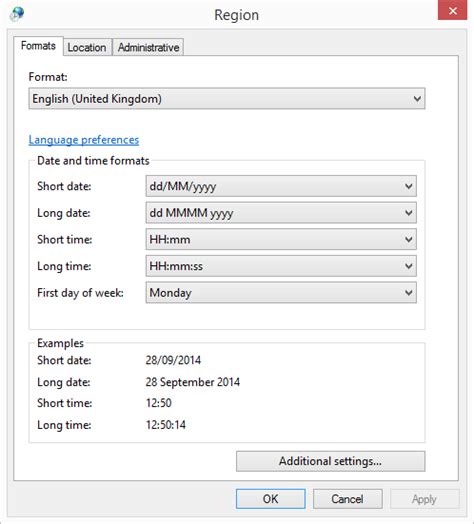Click the Region window title text

237,15
